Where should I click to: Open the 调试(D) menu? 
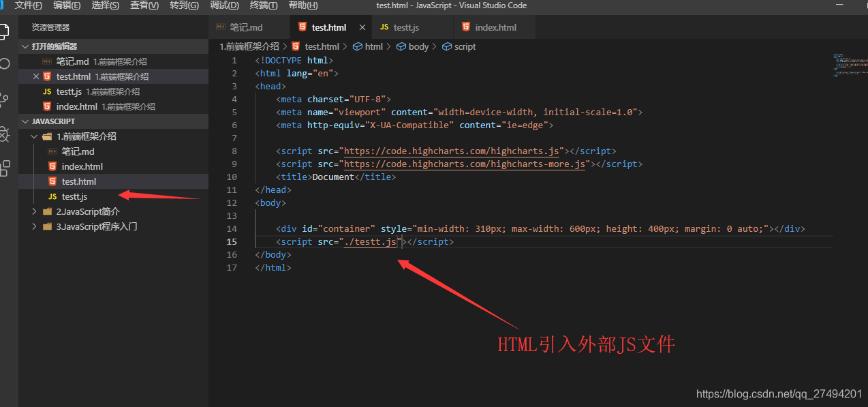pos(224,5)
